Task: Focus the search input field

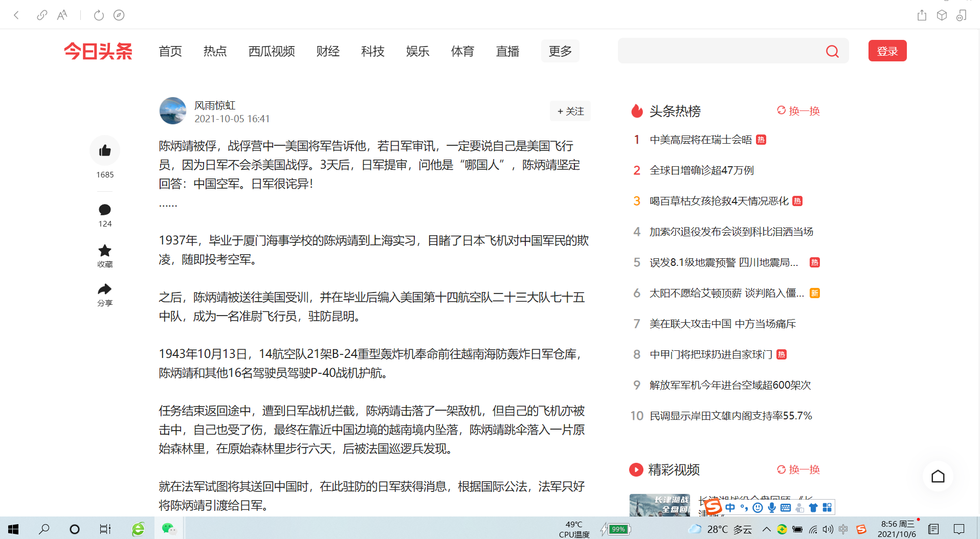Action: [720, 51]
